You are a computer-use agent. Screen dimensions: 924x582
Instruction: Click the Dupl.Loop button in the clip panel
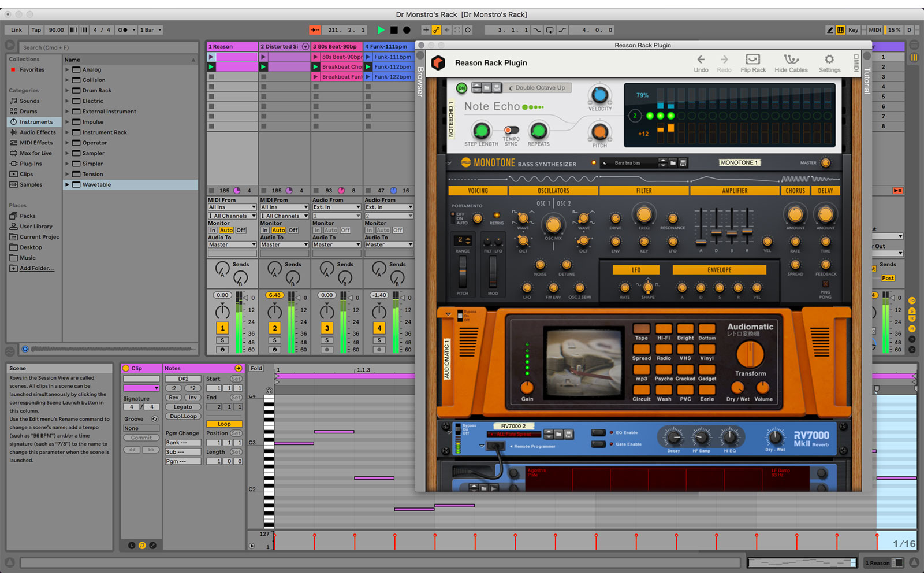[x=183, y=416]
